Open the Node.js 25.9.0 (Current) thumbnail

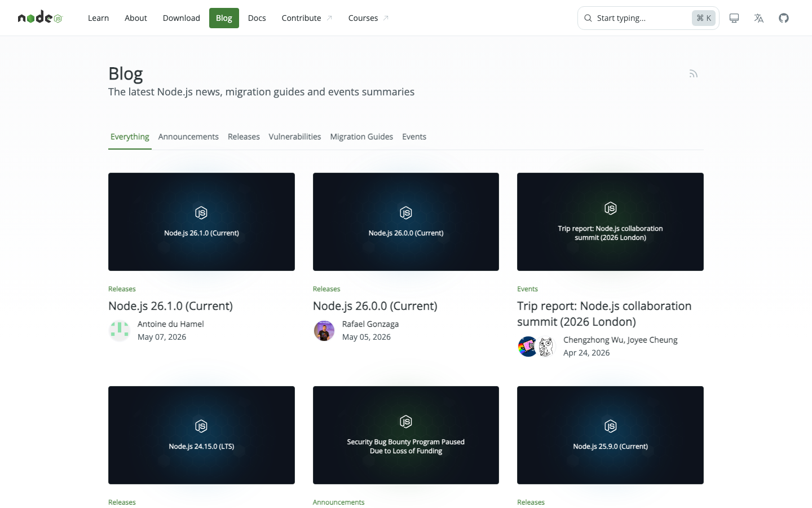point(610,435)
